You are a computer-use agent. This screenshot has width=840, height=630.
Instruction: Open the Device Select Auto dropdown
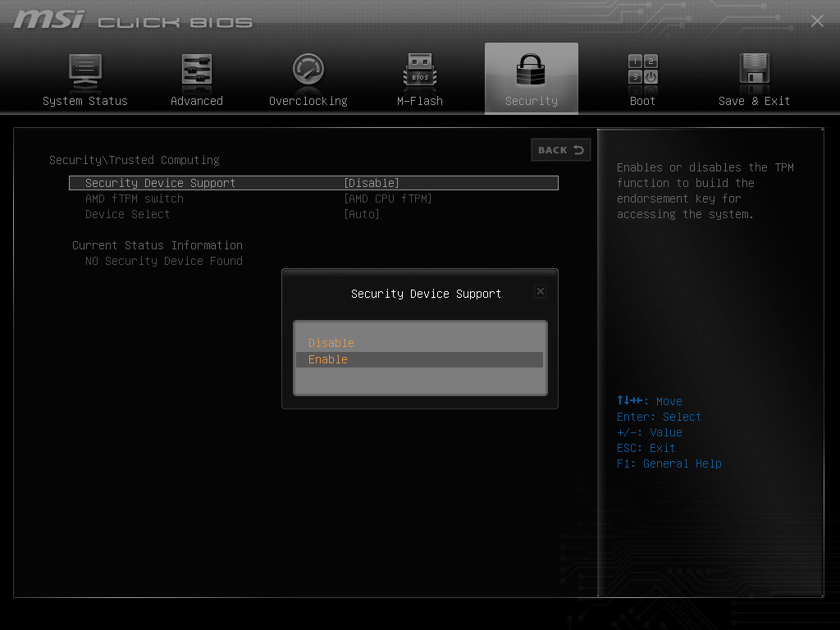click(x=362, y=213)
